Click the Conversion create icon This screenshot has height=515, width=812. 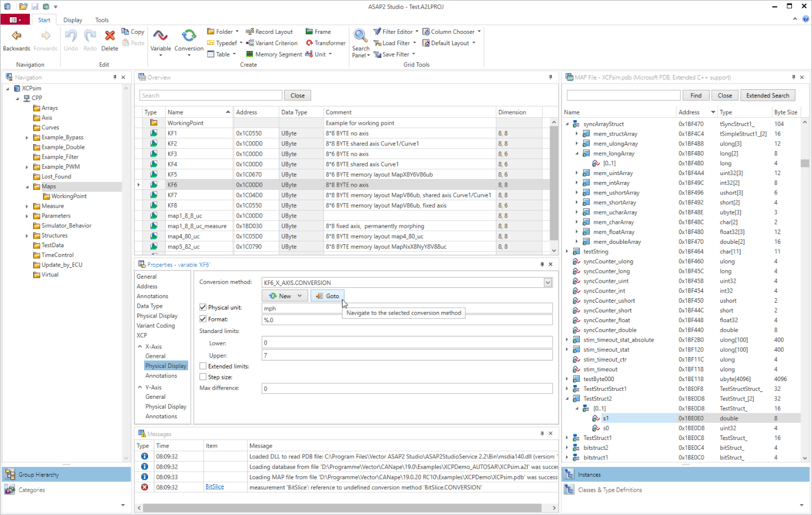pos(189,35)
